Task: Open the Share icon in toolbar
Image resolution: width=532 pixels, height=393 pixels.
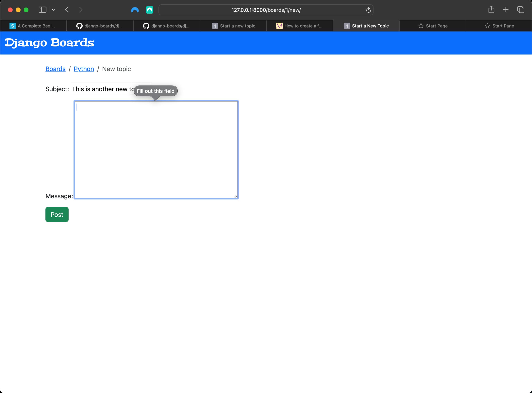Action: [491, 10]
